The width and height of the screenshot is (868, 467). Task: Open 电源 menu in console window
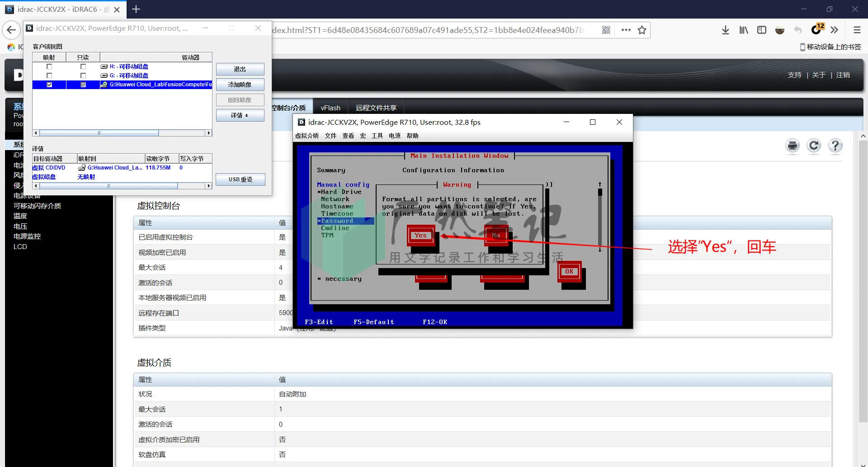(395, 136)
